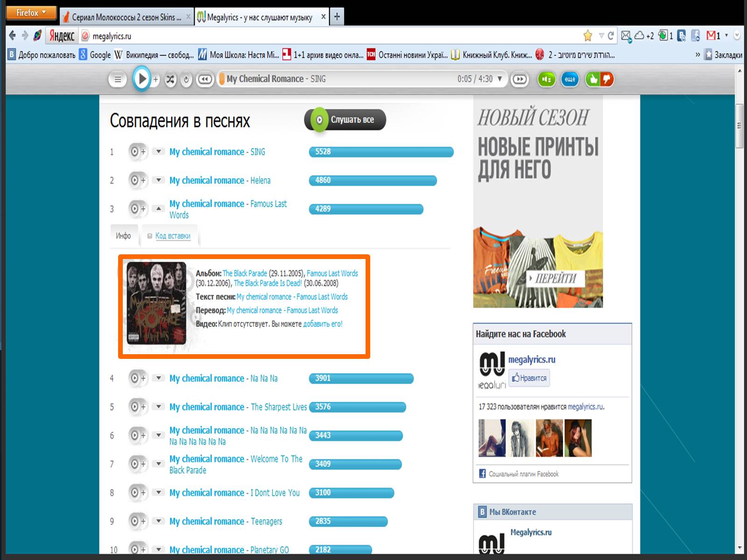The image size is (747, 560).
Task: Switch to the 'Сериал Молокососы 2 сезон Skins' tab
Action: point(127,17)
